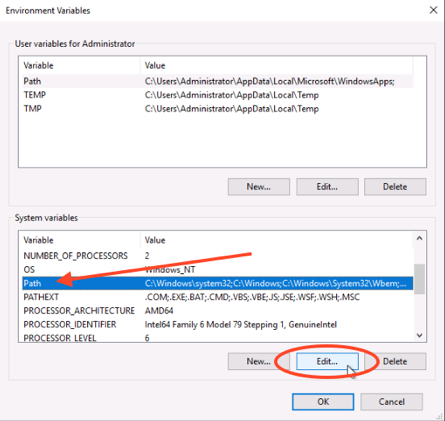Image resolution: width=445 pixels, height=421 pixels.
Task: Click Edit under System variables
Action: tap(327, 361)
